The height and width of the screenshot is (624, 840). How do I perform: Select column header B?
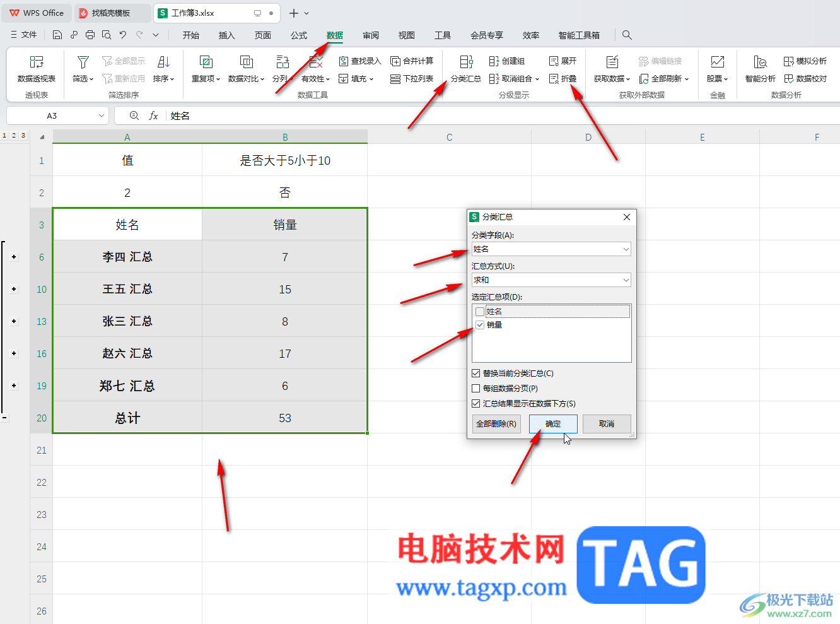coord(285,137)
